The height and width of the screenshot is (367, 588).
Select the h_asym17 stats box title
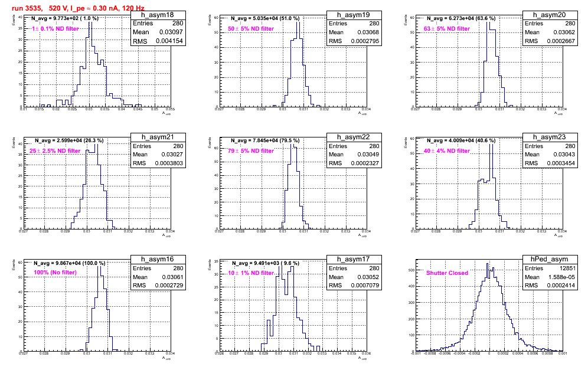click(x=353, y=260)
